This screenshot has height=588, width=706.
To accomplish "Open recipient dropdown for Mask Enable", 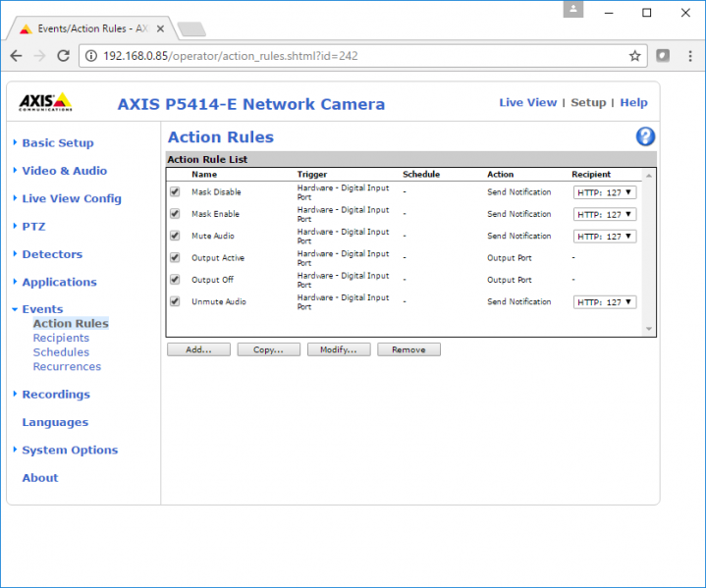I will (x=605, y=214).
